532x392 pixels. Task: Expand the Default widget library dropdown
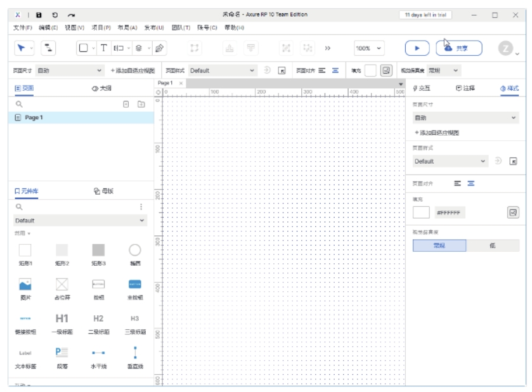(80, 221)
